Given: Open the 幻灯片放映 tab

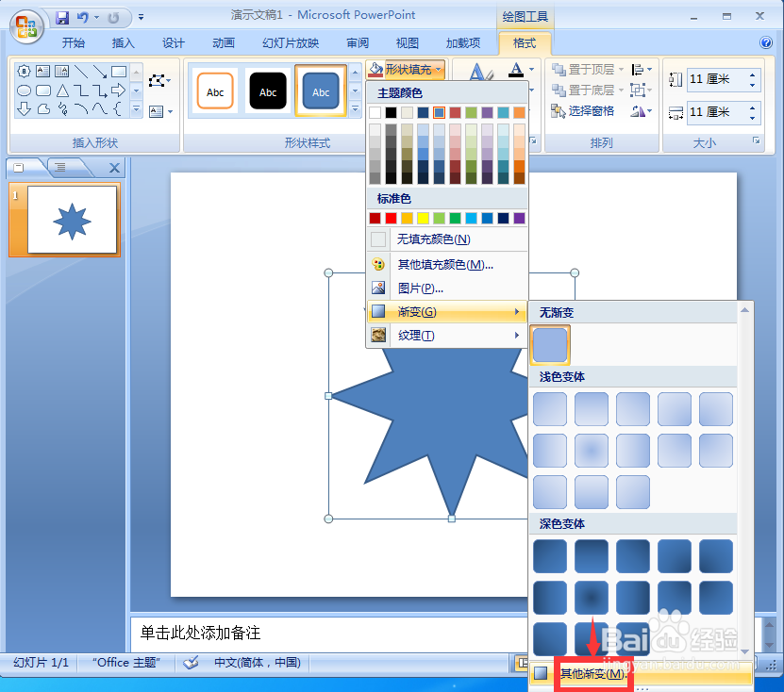Looking at the screenshot, I should [291, 43].
